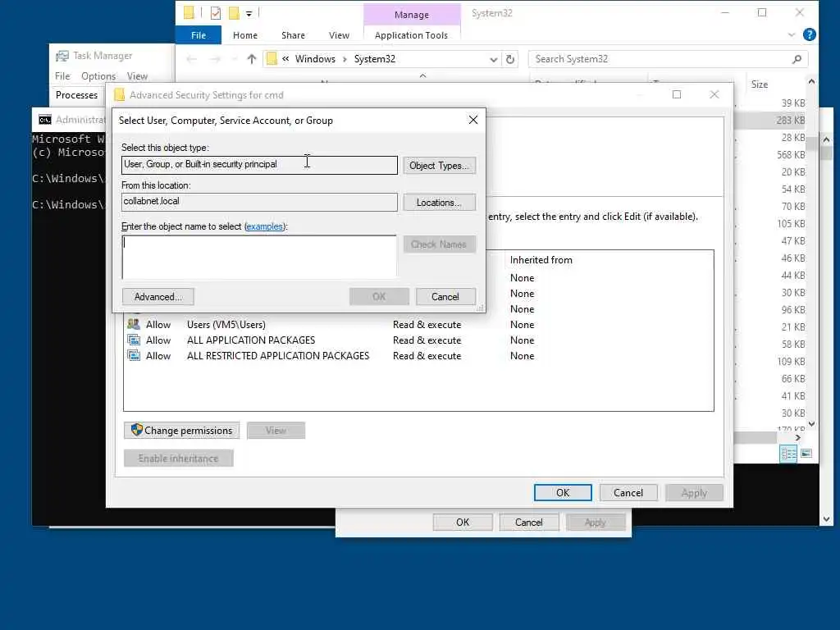Click the search magnifier icon
Screen dimensions: 840x630
(x=797, y=59)
